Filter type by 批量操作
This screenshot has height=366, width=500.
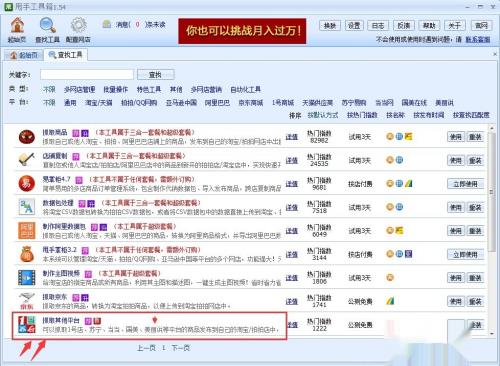point(115,89)
